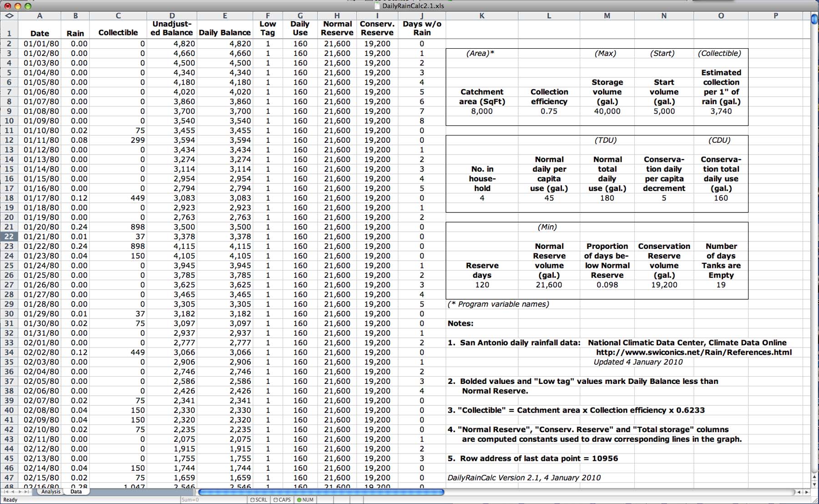Viewport: 819px width, 504px height.
Task: Click horizontal scrollbar right arrow
Action: pos(807,492)
